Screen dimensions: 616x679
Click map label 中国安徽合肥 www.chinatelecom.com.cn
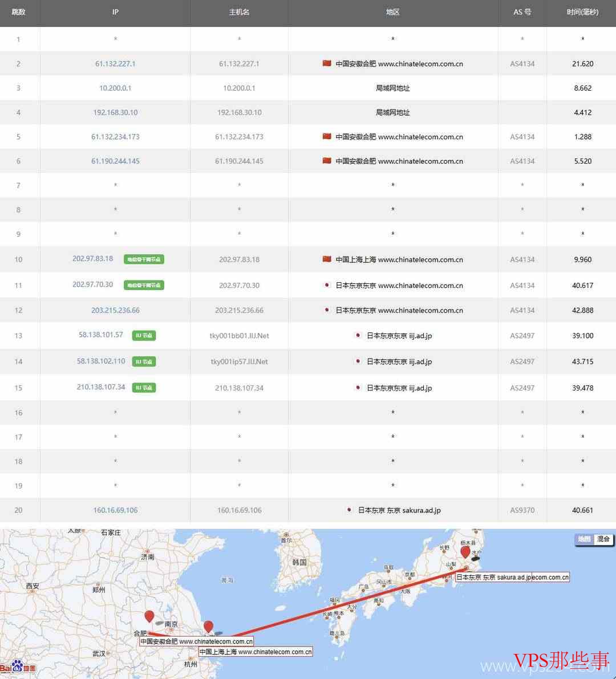click(x=197, y=641)
